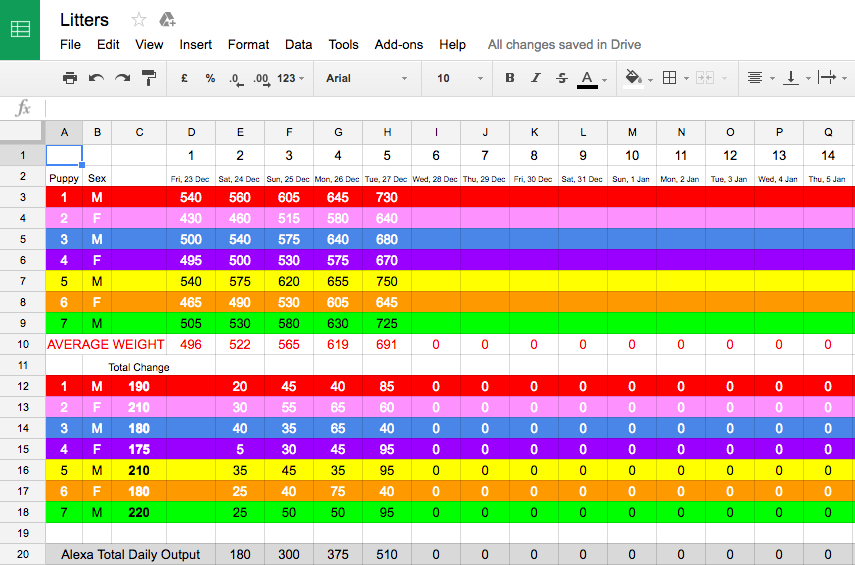Open the Arial font dropdown
The height and width of the screenshot is (565, 855).
pyautogui.click(x=366, y=78)
